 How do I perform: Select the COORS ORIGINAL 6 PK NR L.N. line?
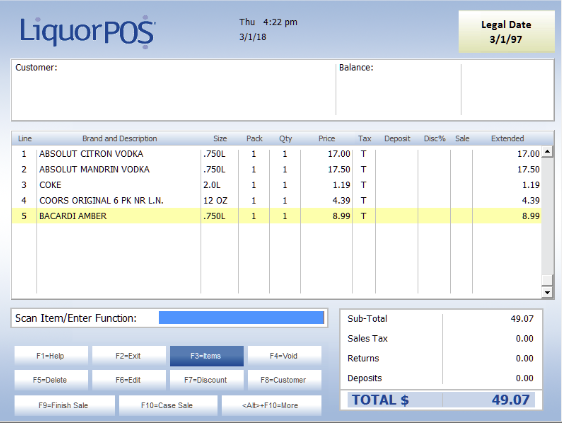point(276,200)
